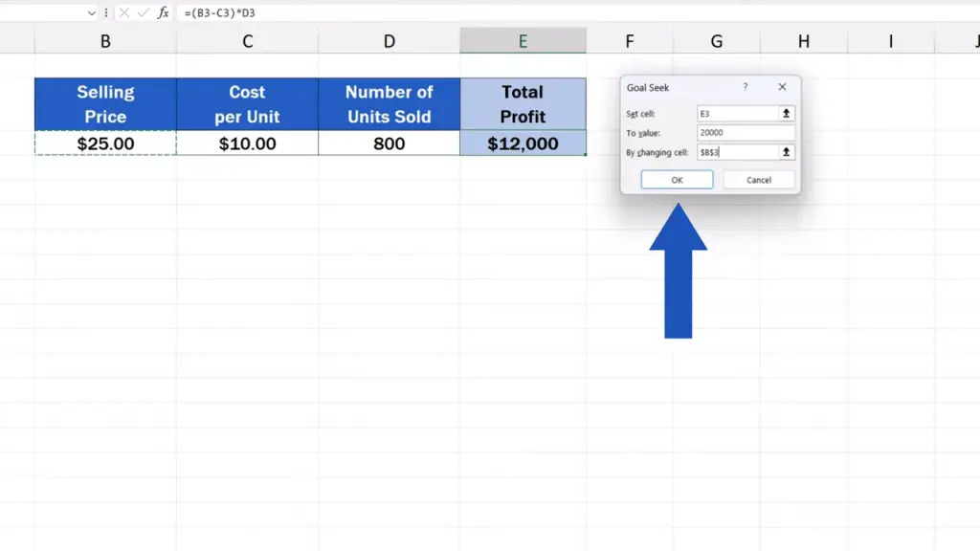Click the By changing cell input field
This screenshot has height=551, width=980.
737,152
